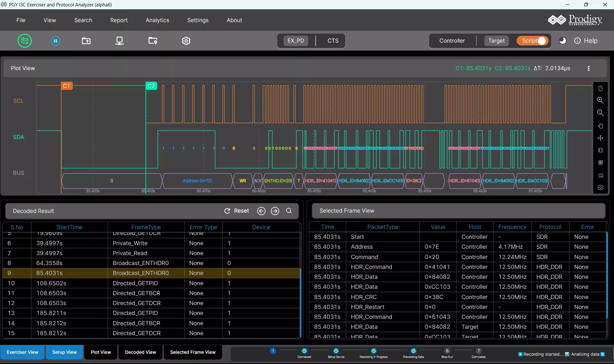The image size is (614, 364).
Task: Click the Reset button in Decoded Result
Action: click(x=236, y=211)
